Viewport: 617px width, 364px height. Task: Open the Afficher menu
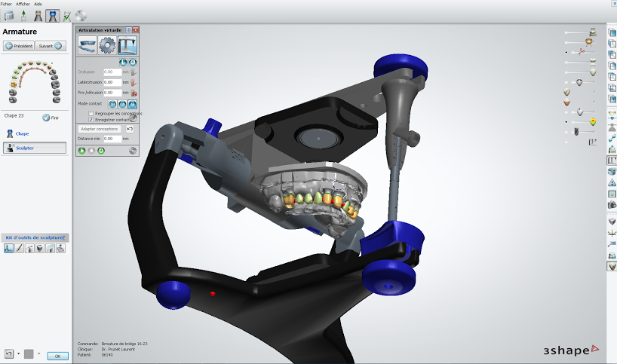23,4
